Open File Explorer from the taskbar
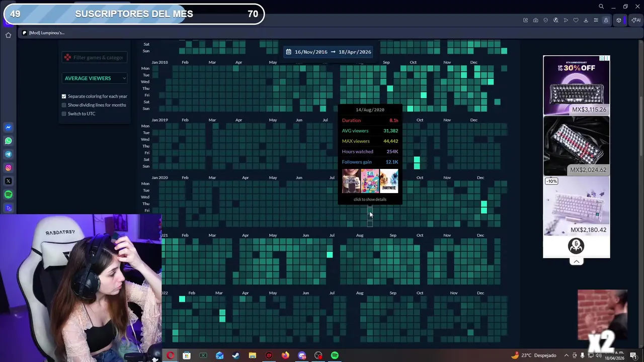This screenshot has width=644, height=362. pyautogui.click(x=253, y=356)
